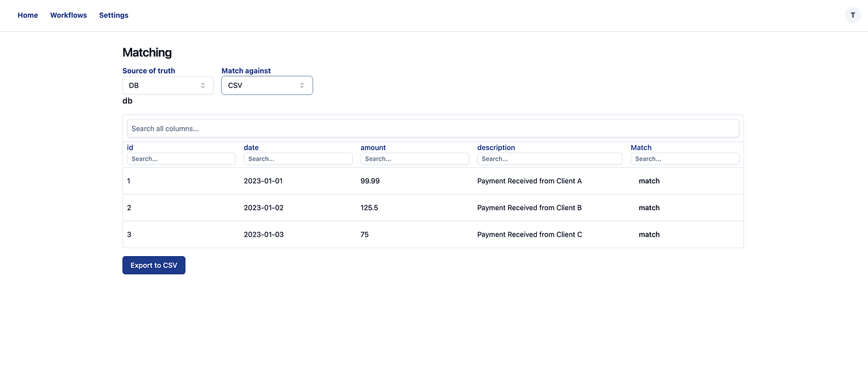Click the 75 amount cell
The image size is (868, 390).
(x=364, y=235)
